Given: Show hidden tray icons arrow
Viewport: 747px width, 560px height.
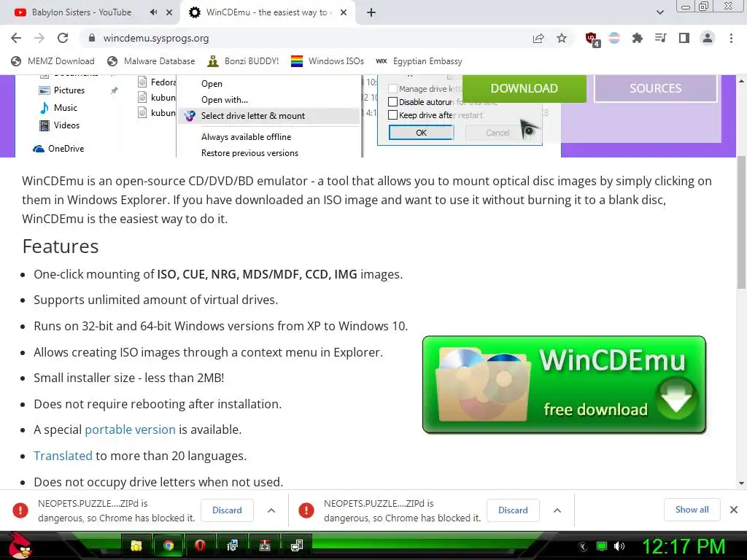Looking at the screenshot, I should [583, 547].
